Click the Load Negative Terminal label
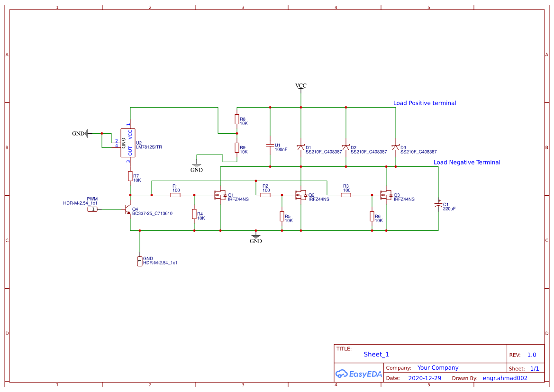Viewport: 554px width, 392px height. pyautogui.click(x=467, y=162)
